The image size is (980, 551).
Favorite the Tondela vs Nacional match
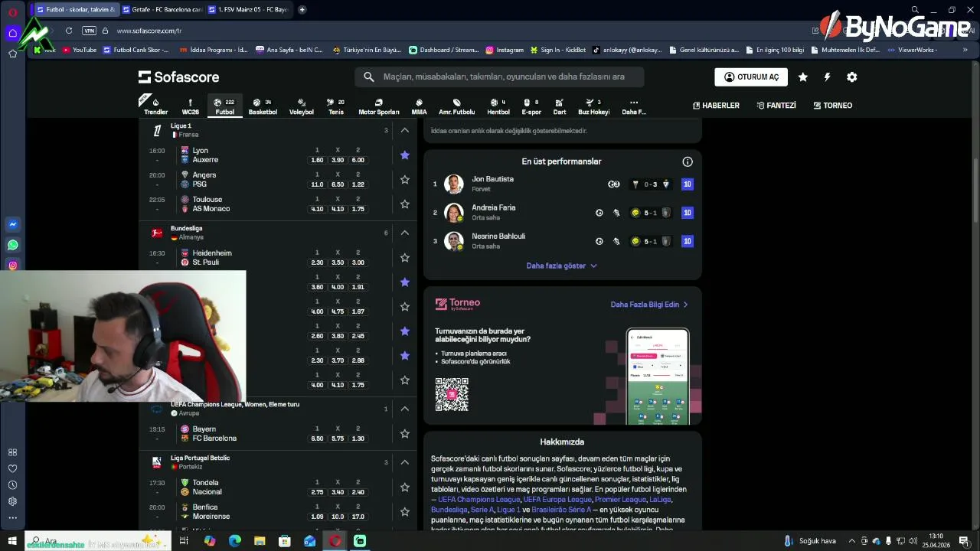tap(404, 487)
